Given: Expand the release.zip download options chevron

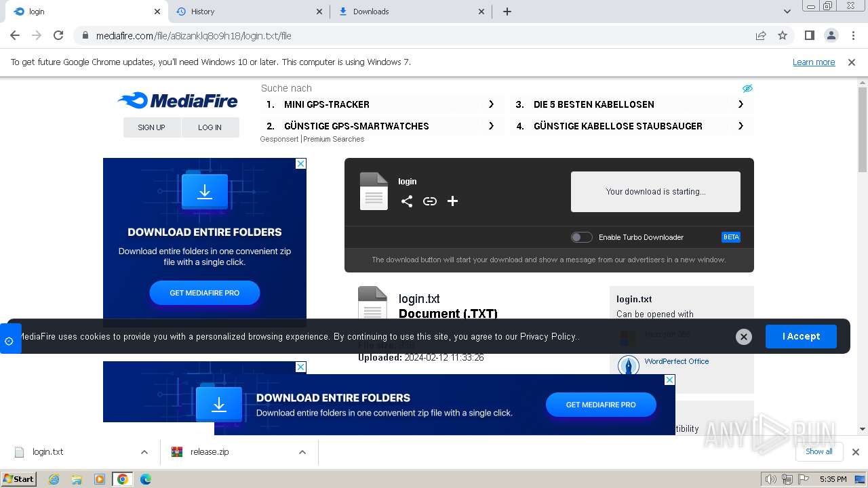Looking at the screenshot, I should click(302, 452).
